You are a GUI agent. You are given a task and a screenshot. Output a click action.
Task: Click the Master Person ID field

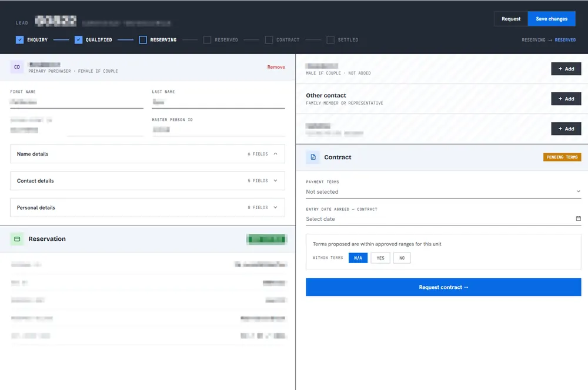(218, 130)
